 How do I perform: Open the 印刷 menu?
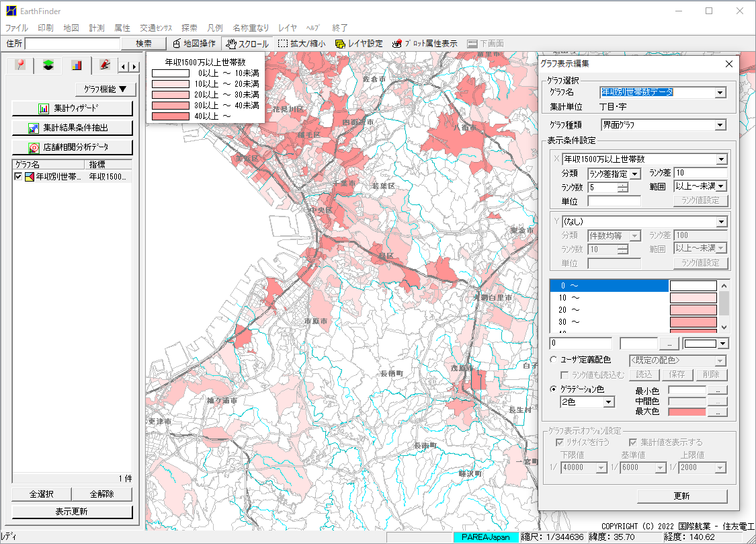point(45,28)
